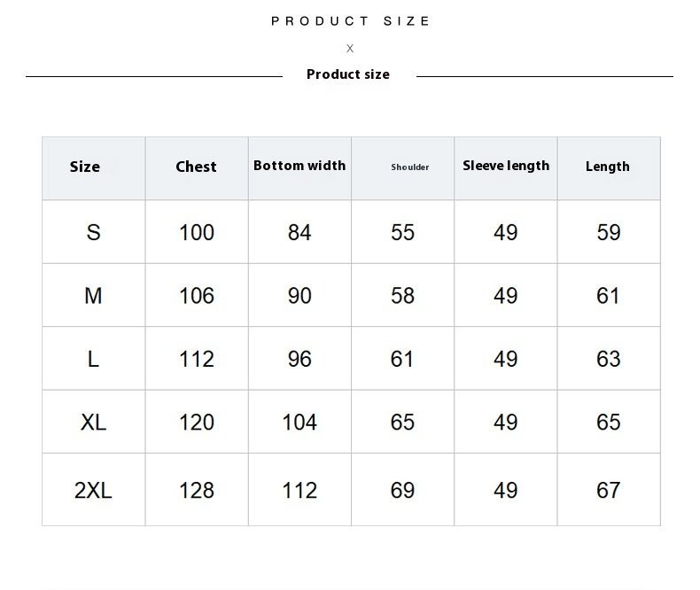
Task: Click the L size row label
Action: 93,359
